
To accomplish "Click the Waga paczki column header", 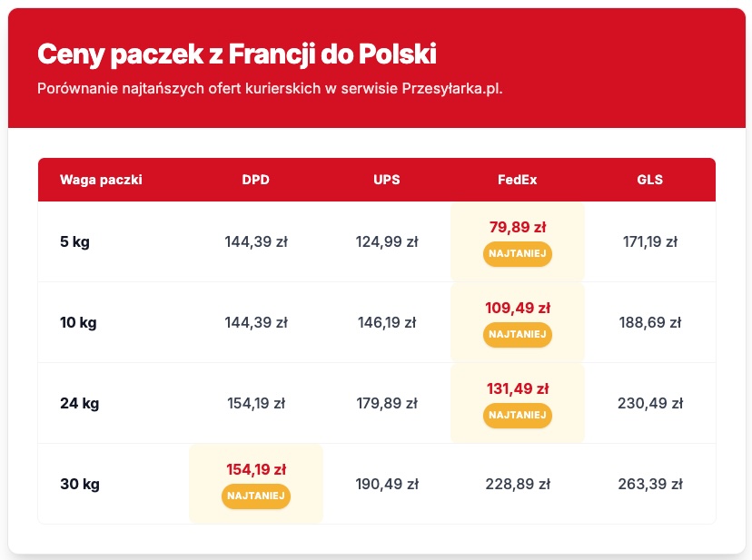I will click(101, 180).
